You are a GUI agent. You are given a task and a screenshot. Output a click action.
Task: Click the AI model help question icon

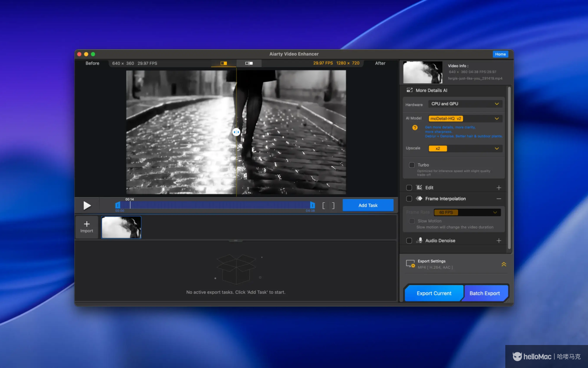click(x=415, y=127)
